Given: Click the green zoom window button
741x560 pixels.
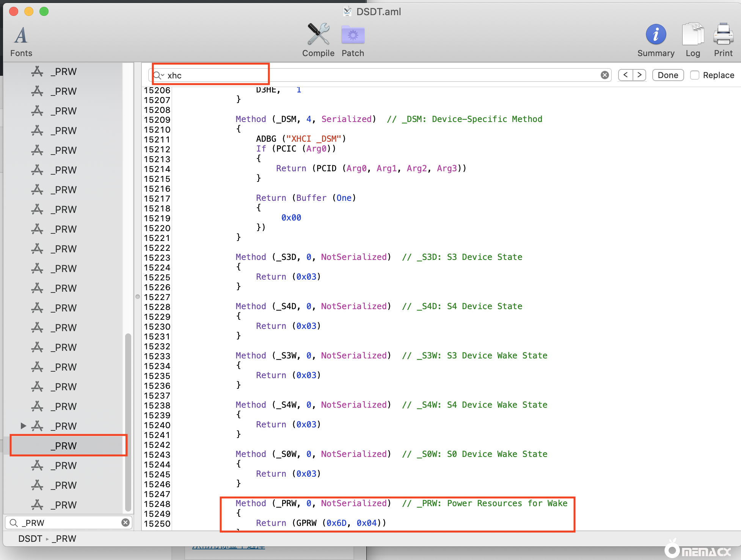Looking at the screenshot, I should [x=44, y=11].
